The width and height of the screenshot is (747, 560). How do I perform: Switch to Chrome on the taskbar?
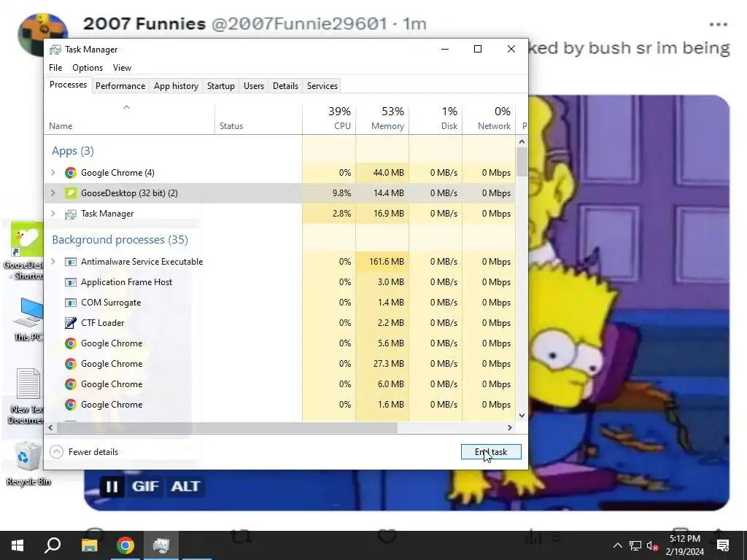[x=125, y=545]
